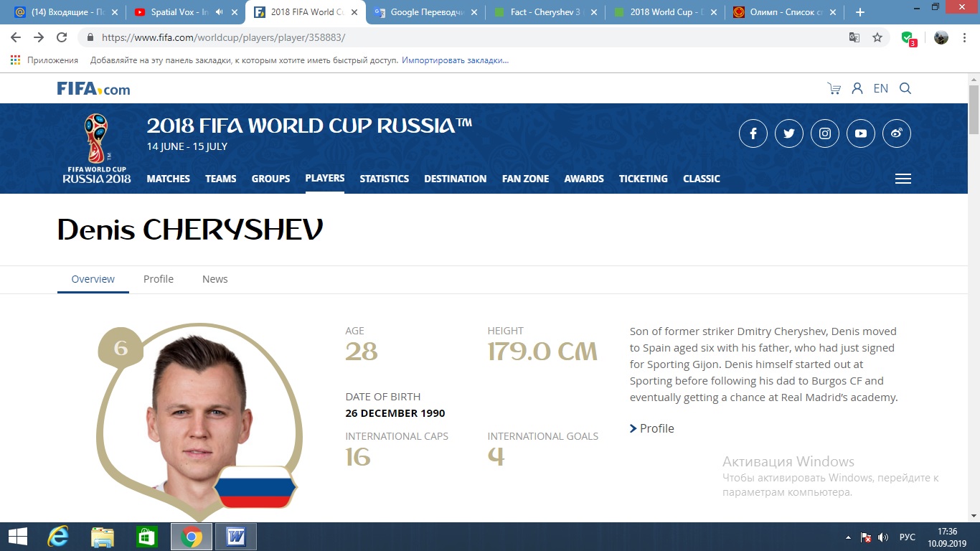Close the Spatial Vox tab

coord(234,12)
